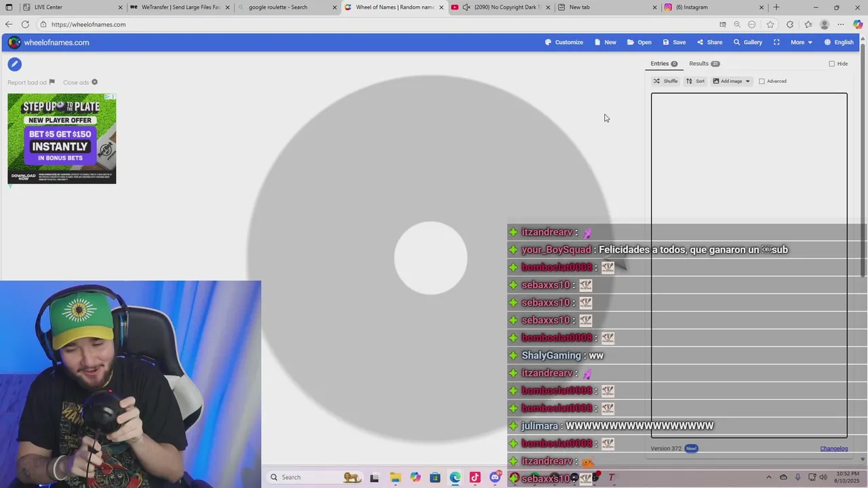This screenshot has height=488, width=868.
Task: Go back with the browser back arrow
Action: click(9, 24)
